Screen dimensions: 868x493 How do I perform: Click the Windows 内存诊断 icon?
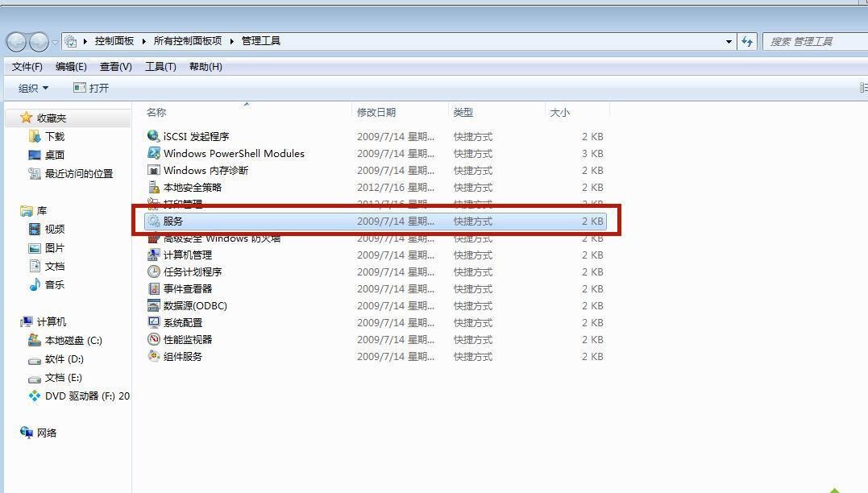[x=154, y=170]
